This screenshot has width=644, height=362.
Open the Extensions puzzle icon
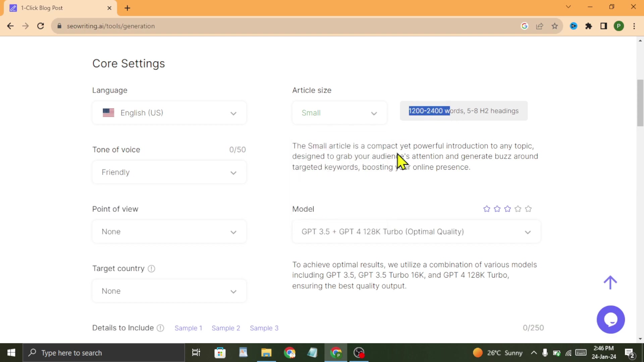589,26
